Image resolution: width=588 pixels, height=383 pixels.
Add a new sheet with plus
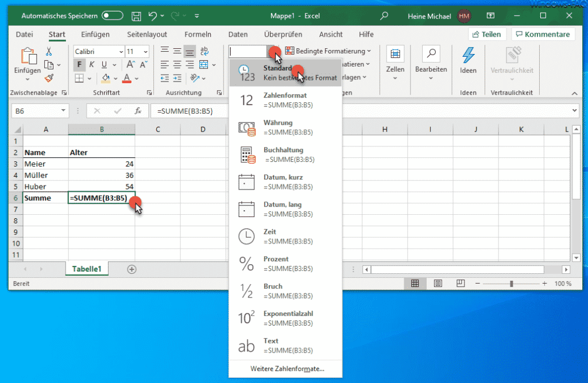(131, 269)
